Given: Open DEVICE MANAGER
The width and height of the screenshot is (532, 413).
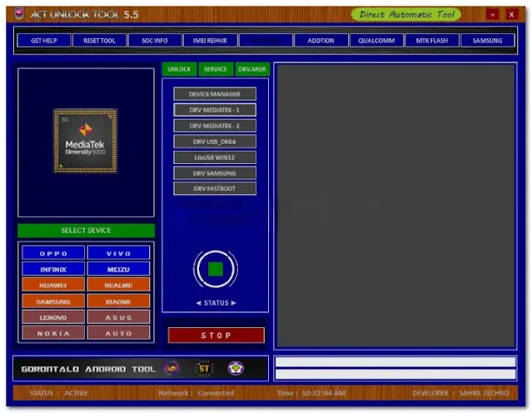Looking at the screenshot, I should click(215, 94).
